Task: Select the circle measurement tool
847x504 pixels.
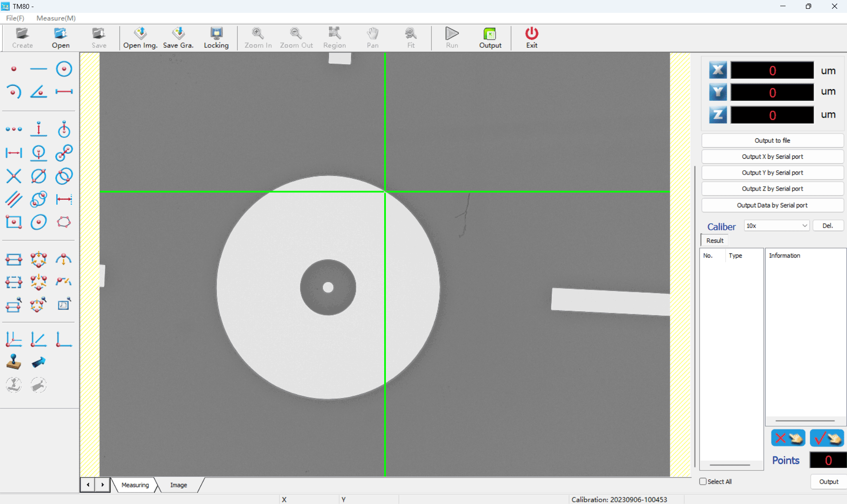Action: point(64,69)
